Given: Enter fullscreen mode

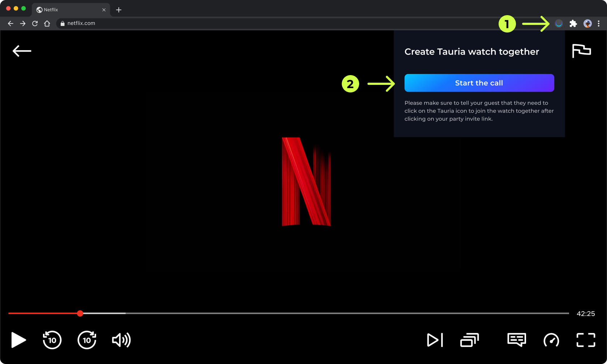Looking at the screenshot, I should tap(586, 340).
